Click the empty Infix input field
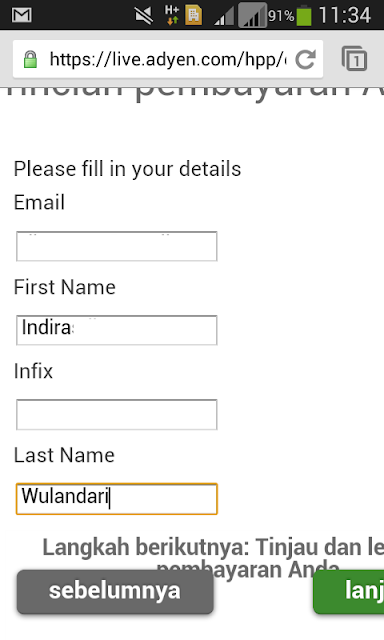Viewport: 384px width, 640px height. click(117, 414)
